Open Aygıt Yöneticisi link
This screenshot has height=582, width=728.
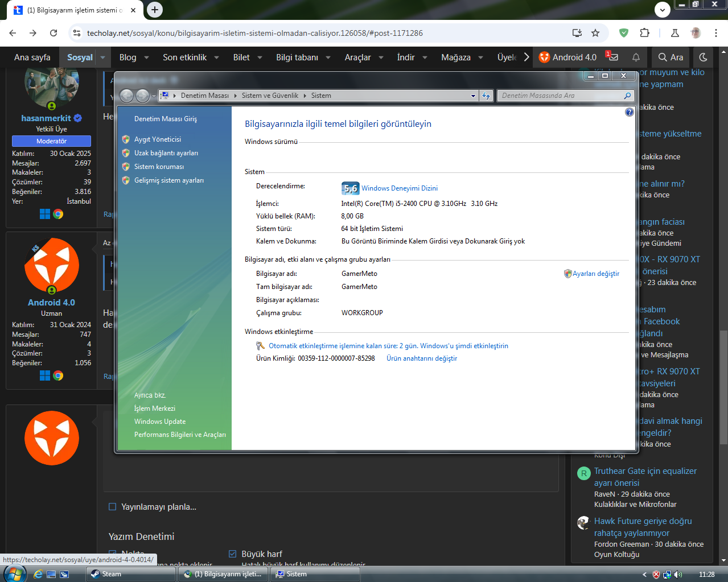click(x=158, y=139)
